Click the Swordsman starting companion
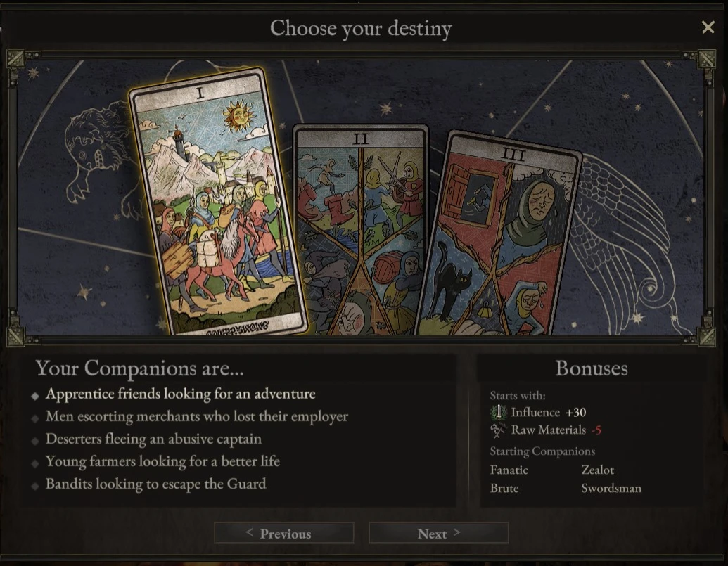The height and width of the screenshot is (566, 728). pyautogui.click(x=611, y=488)
